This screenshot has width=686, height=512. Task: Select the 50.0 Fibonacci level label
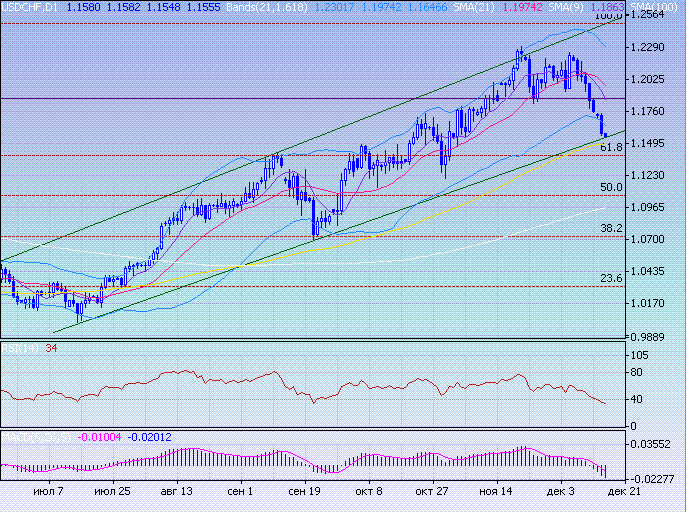tap(611, 187)
